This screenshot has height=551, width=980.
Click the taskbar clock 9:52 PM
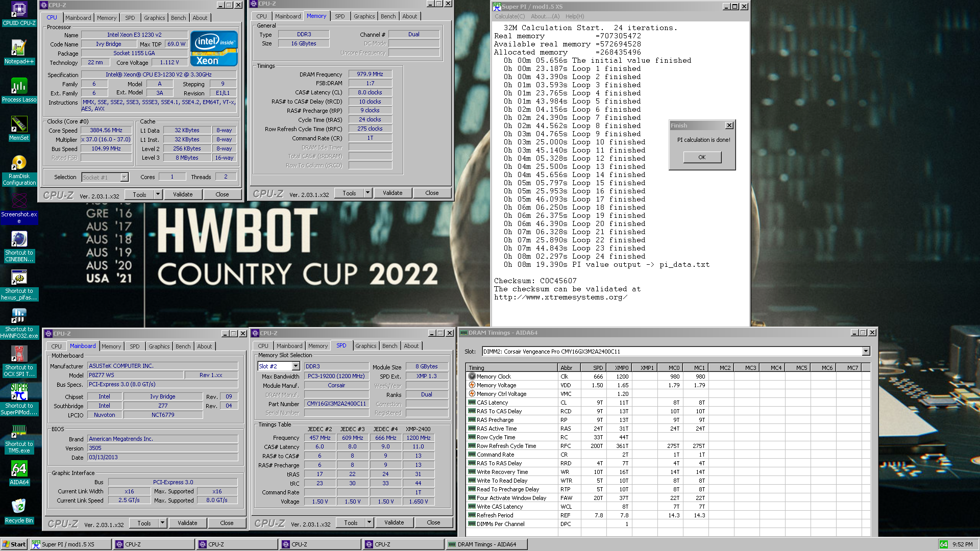[962, 544]
